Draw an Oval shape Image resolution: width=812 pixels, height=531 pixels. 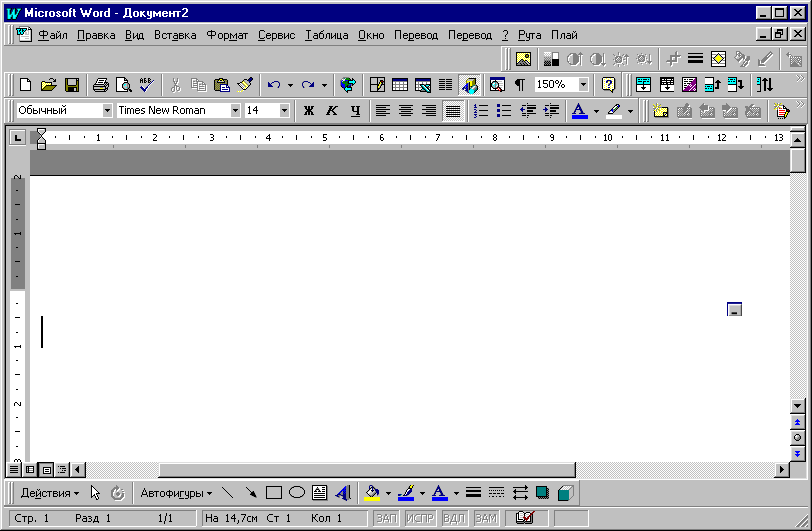pyautogui.click(x=297, y=493)
